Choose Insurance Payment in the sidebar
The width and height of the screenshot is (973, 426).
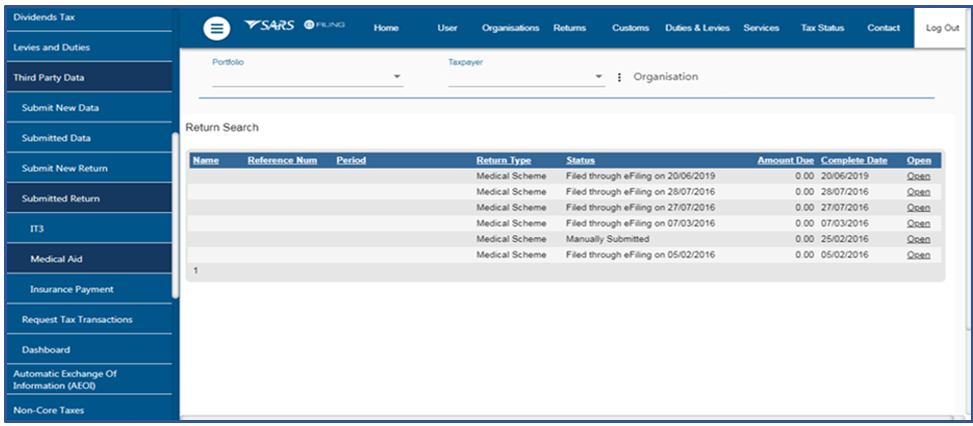pos(71,289)
